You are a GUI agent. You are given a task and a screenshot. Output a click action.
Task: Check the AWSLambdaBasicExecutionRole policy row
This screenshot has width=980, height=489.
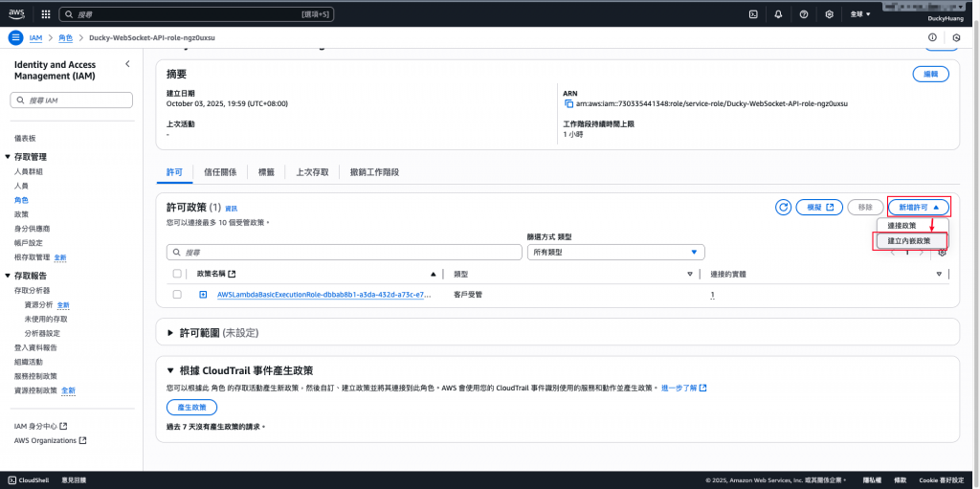click(x=177, y=295)
